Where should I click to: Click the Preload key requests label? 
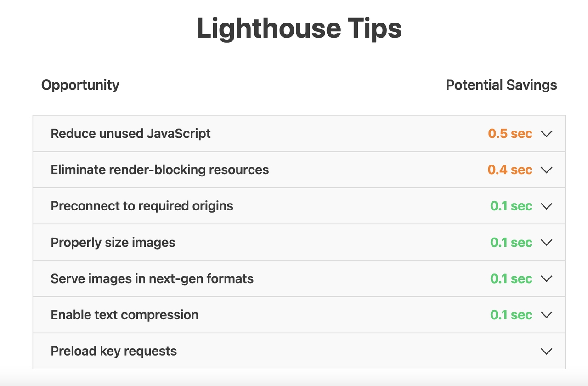113,352
